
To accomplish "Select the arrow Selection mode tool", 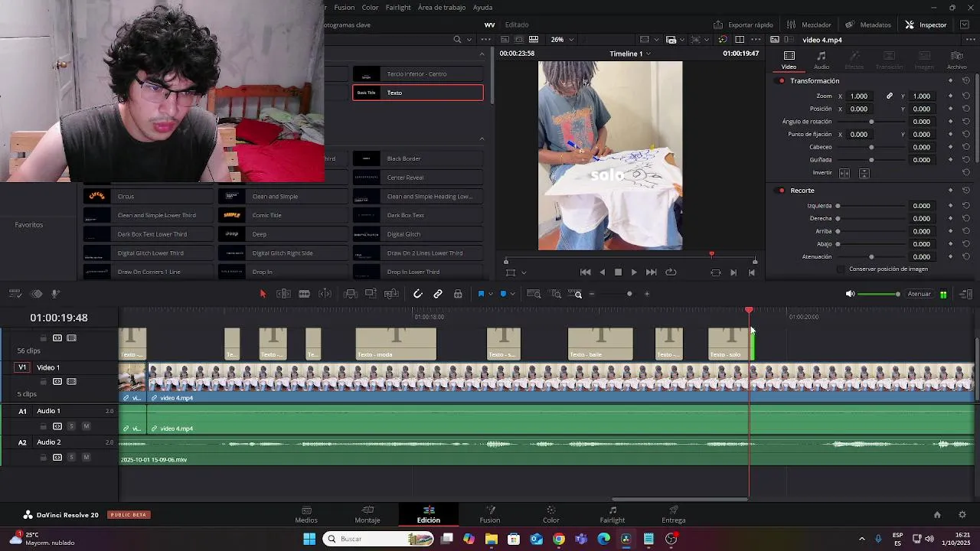I will pos(263,294).
